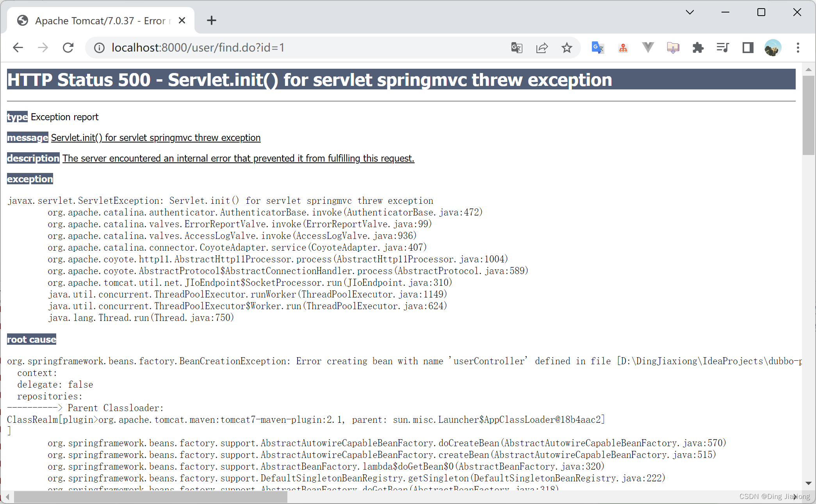This screenshot has width=816, height=504.
Task: Click the AbstractProtocol.java:589 stack line
Action: pos(288,271)
